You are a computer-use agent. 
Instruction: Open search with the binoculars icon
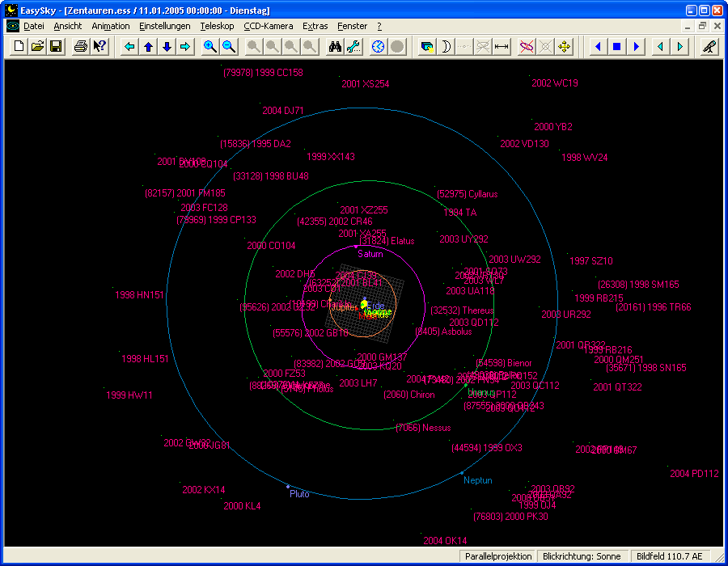[x=335, y=47]
